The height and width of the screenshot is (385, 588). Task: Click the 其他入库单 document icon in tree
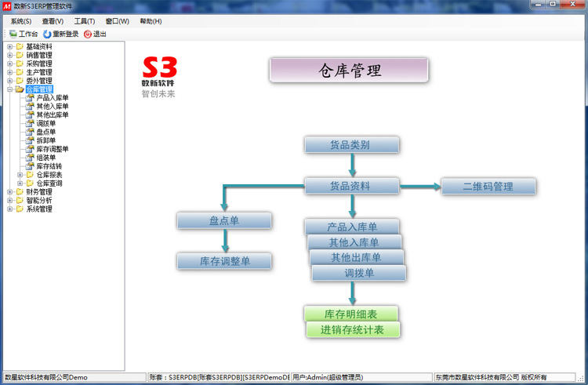point(30,107)
